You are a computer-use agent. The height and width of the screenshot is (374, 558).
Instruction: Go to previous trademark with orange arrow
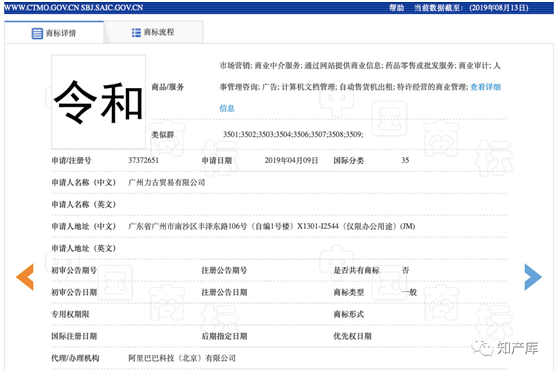[25, 277]
